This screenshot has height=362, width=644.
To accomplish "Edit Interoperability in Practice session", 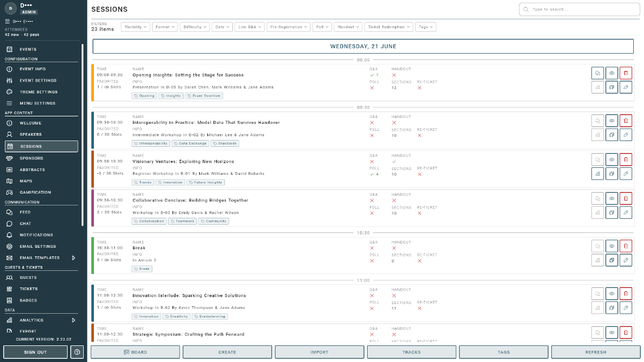I will pyautogui.click(x=626, y=135).
